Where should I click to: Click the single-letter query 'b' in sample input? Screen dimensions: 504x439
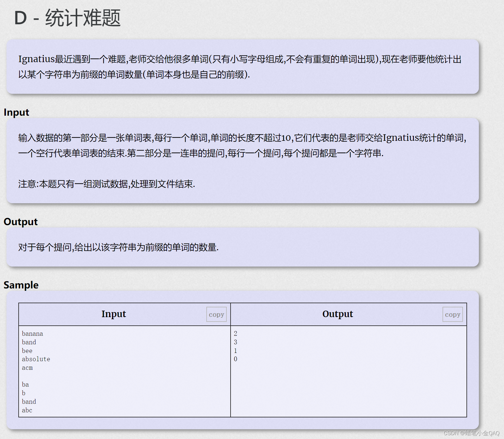[x=24, y=393]
